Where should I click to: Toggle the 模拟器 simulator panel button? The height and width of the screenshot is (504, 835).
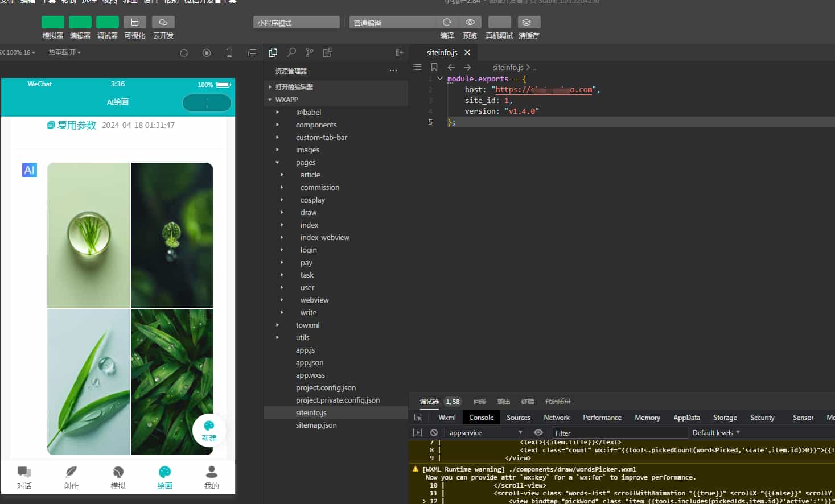[52, 22]
